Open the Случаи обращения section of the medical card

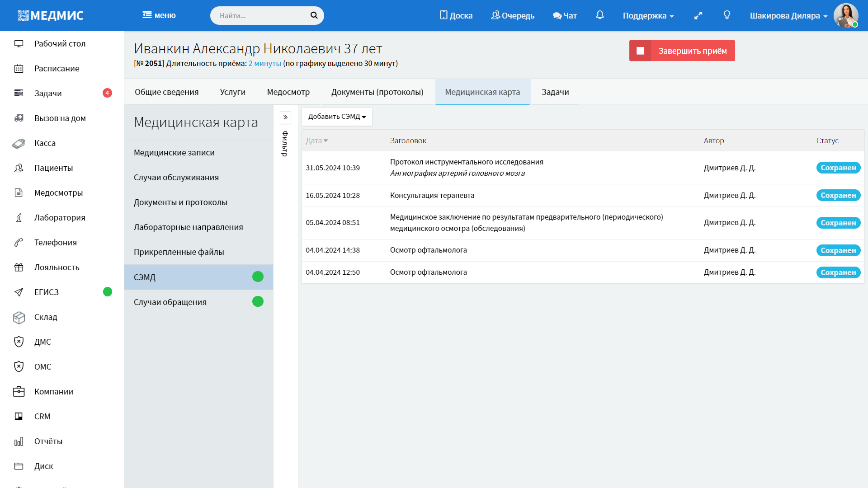pyautogui.click(x=170, y=302)
